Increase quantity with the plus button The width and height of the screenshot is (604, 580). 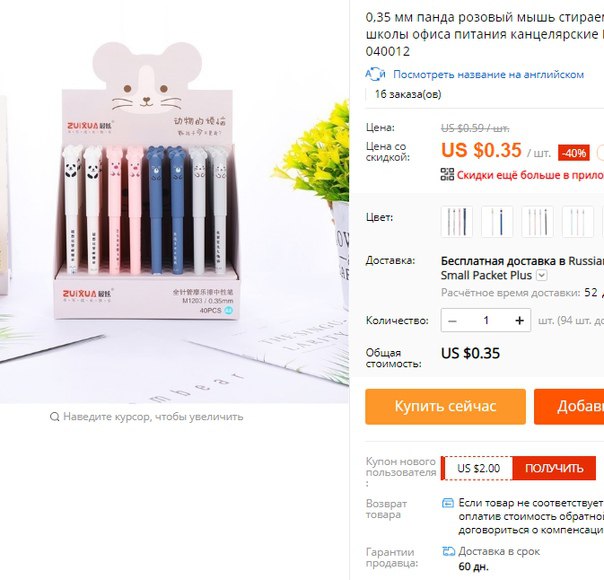point(519,320)
